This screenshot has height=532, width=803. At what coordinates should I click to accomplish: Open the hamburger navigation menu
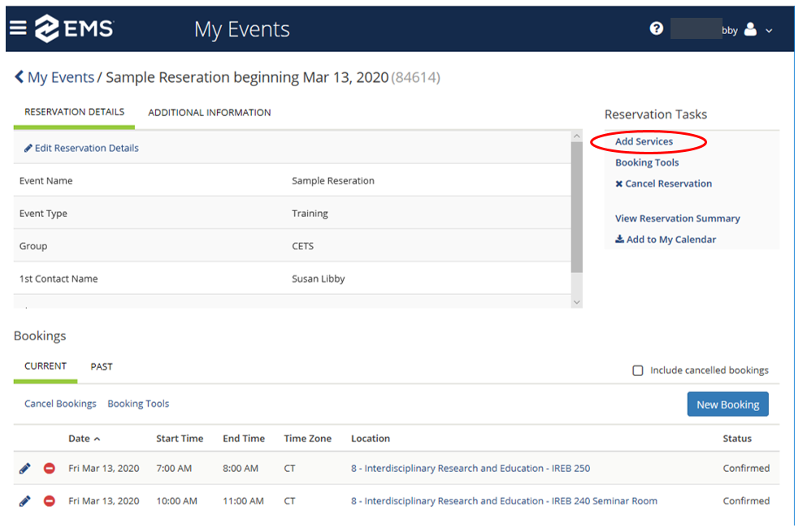coord(18,28)
